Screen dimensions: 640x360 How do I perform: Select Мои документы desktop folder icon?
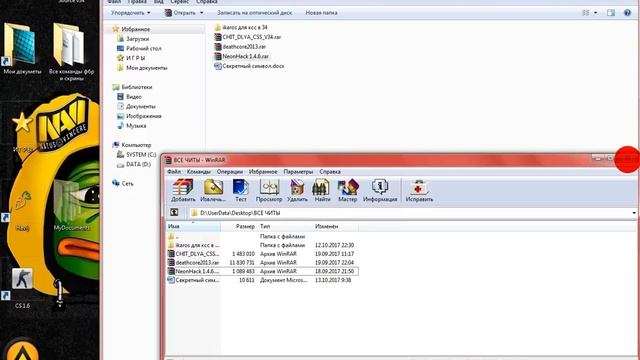coord(22,49)
